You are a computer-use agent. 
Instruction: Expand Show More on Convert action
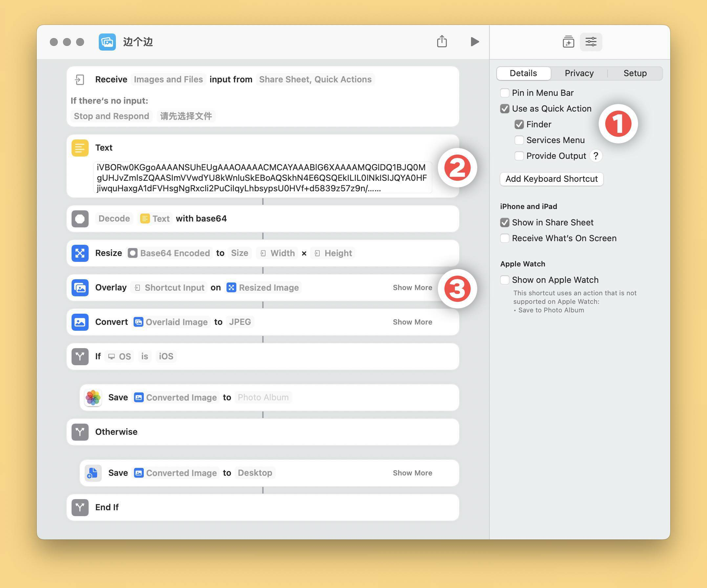coord(412,322)
